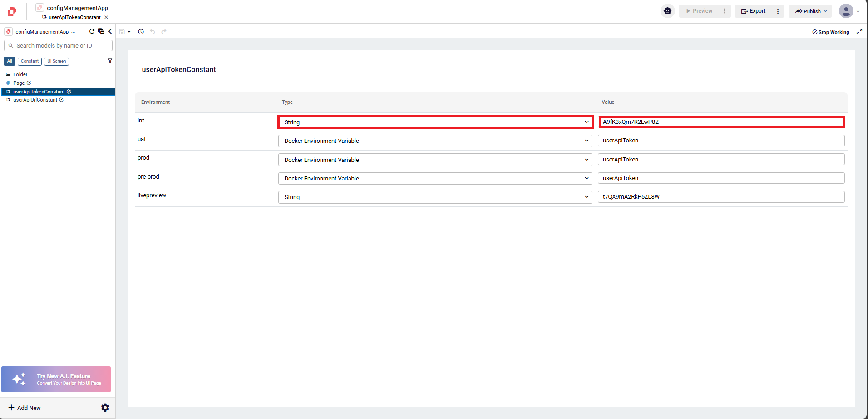Click the collapse-all stacked windows icon

point(101,31)
